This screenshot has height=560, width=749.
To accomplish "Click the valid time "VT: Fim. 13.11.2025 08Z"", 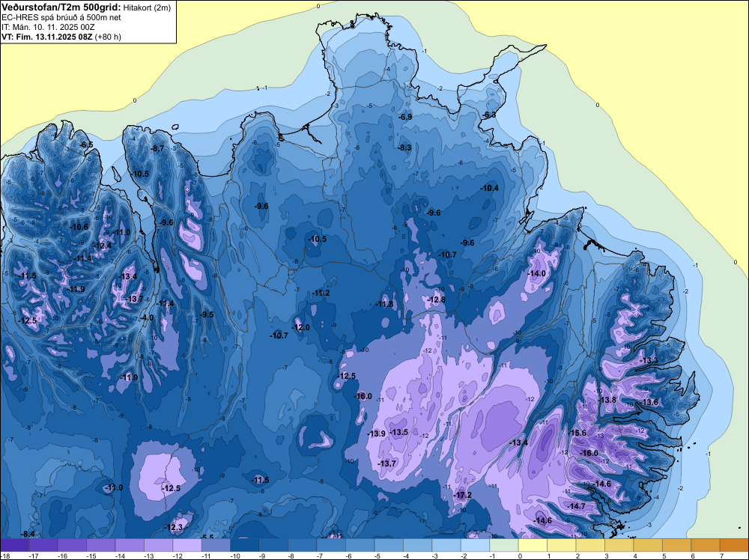I will coord(46,37).
